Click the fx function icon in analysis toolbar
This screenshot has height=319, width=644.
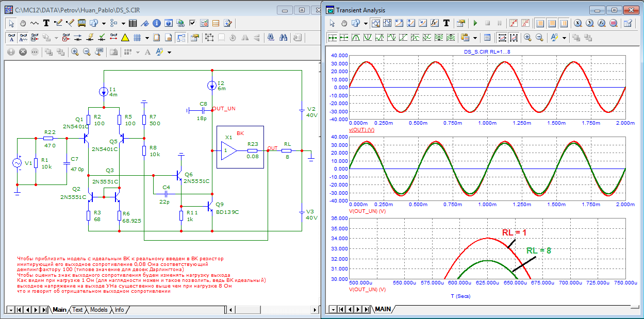(x=434, y=23)
